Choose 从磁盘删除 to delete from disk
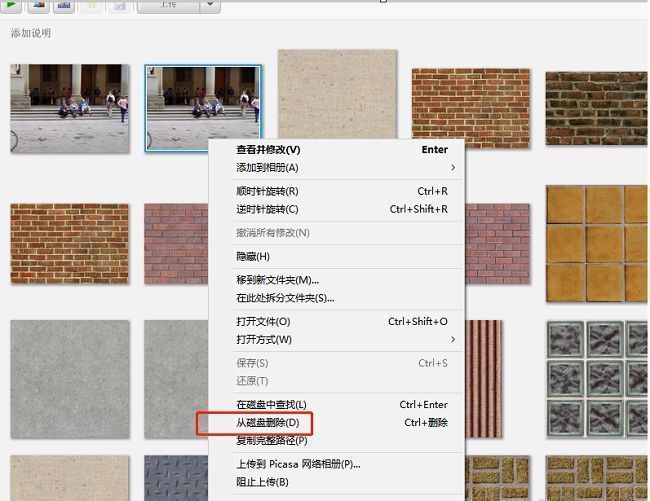 267,423
